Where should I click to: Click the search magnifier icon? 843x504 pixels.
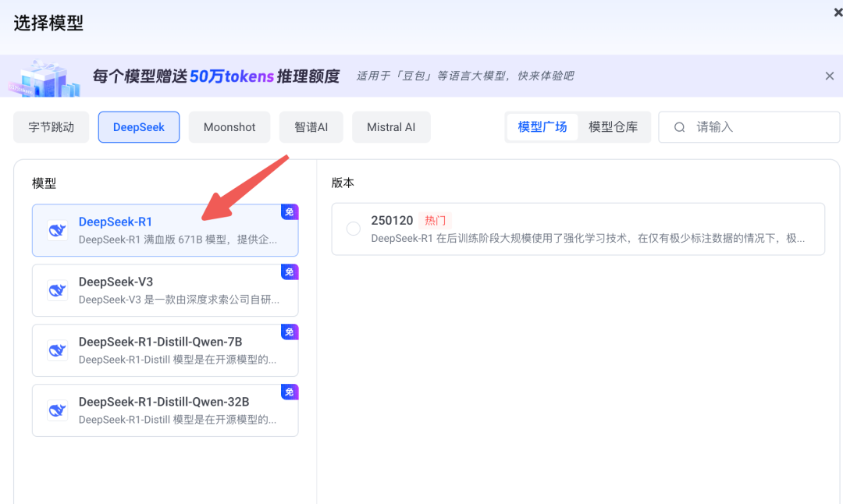(x=680, y=127)
